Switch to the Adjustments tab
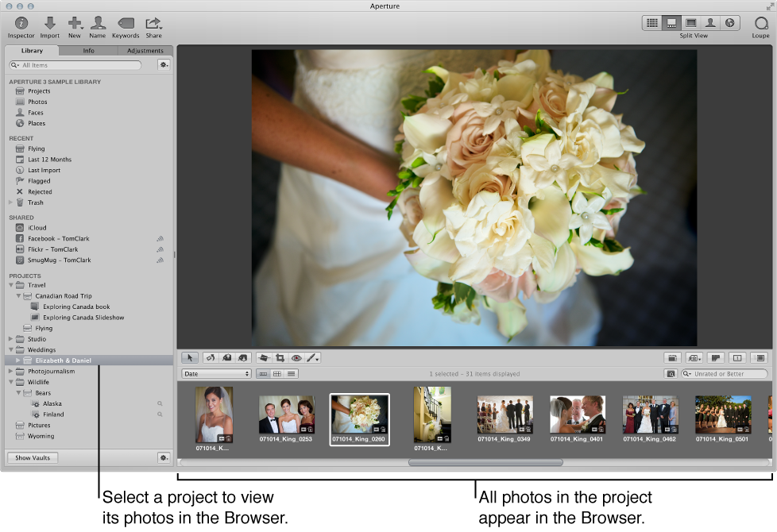Viewport: 777px width, 532px height. pos(145,51)
